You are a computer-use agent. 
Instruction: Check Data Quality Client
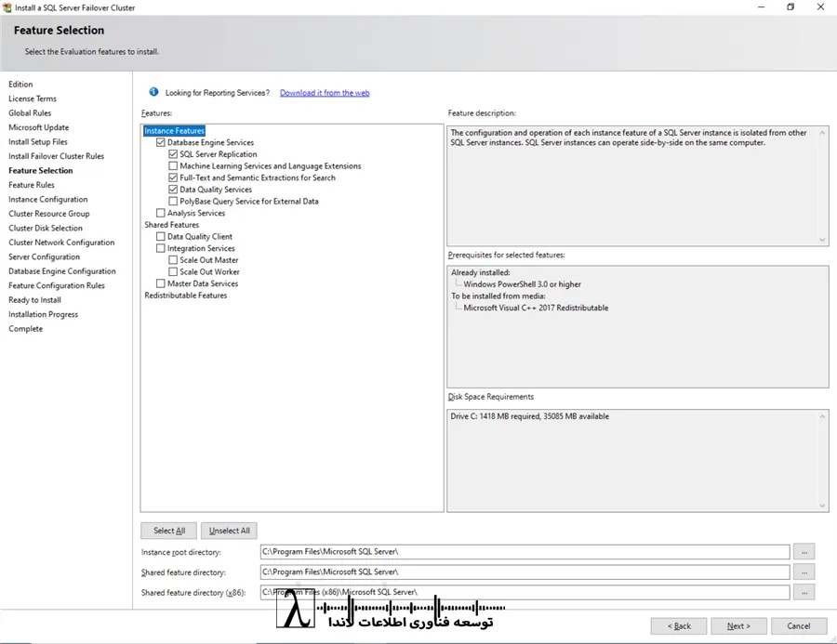click(x=161, y=236)
